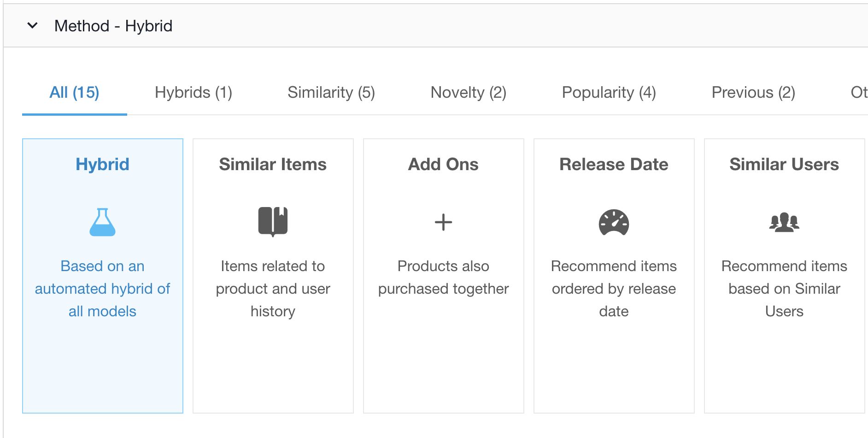Click the Similar Items book icon
Viewport: 868px width, 438px height.
tap(273, 222)
